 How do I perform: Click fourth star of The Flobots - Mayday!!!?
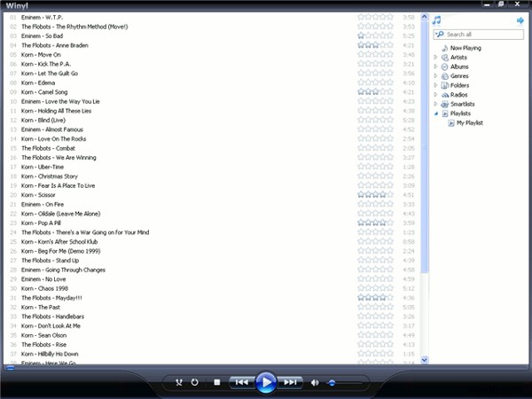click(383, 298)
